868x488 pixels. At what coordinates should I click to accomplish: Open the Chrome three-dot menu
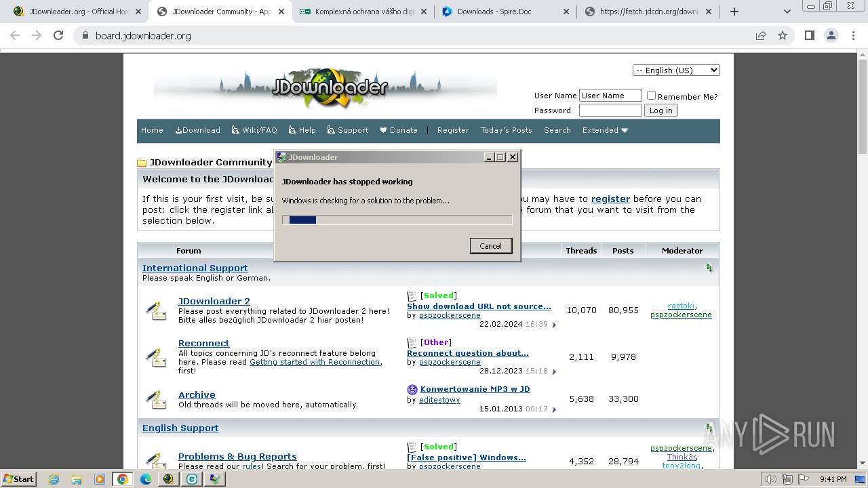click(852, 35)
